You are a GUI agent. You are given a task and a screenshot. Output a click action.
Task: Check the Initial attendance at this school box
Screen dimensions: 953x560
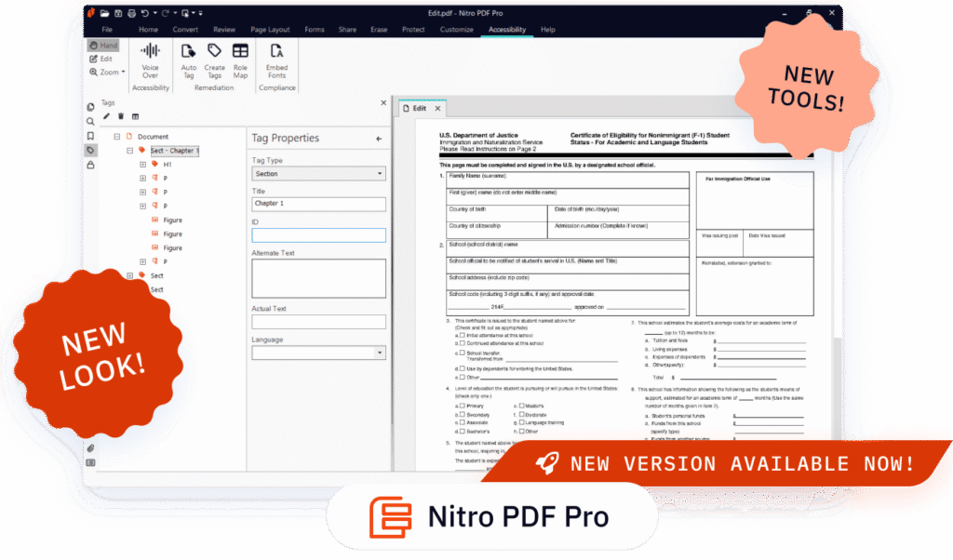pos(463,335)
